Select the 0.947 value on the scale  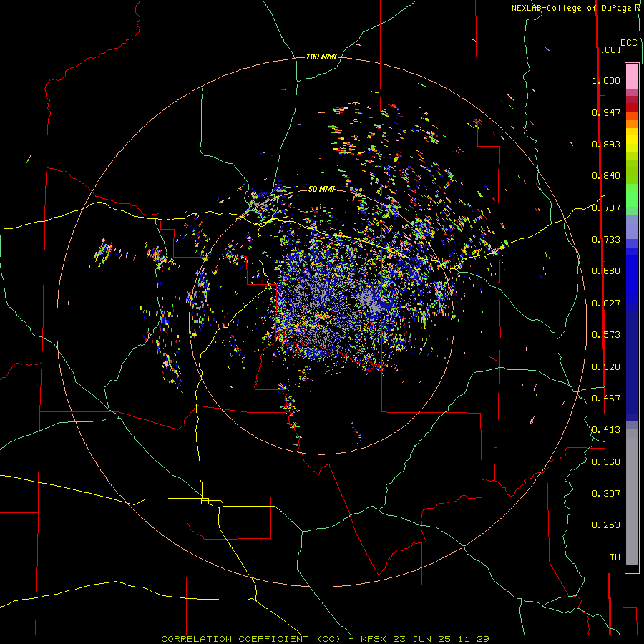tap(606, 112)
